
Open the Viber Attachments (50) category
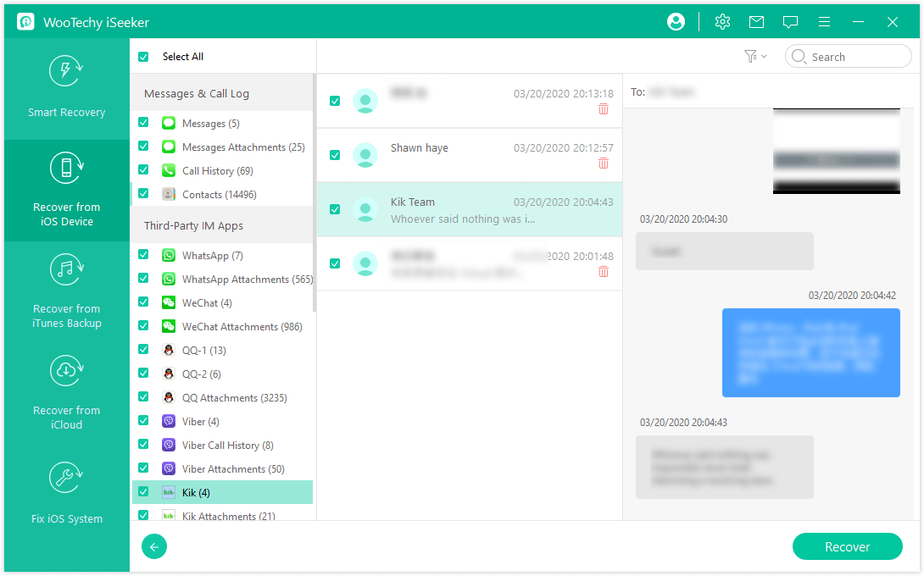[232, 469]
